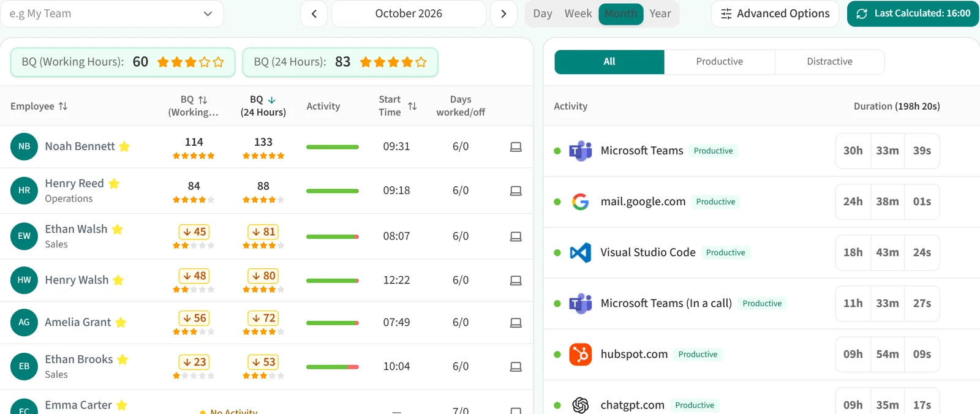Click Henry Walsh's start time 12:22
This screenshot has height=414, width=980.
point(396,280)
